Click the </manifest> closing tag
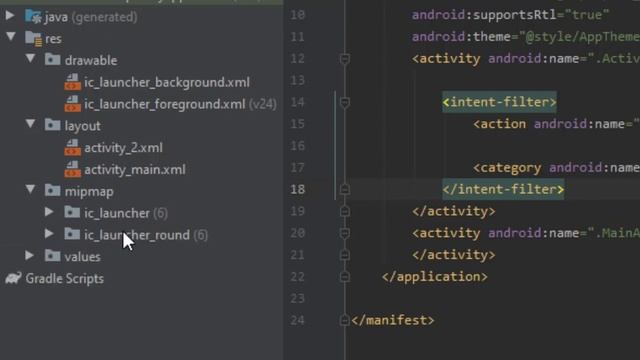Viewport: 640px width, 360px height. pos(393,320)
